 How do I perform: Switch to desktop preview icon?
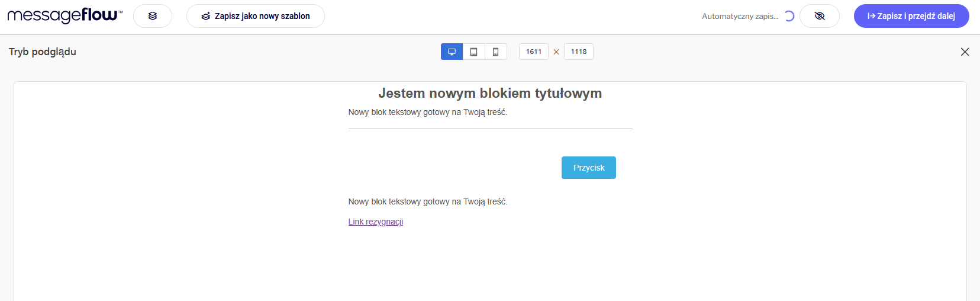coord(452,52)
